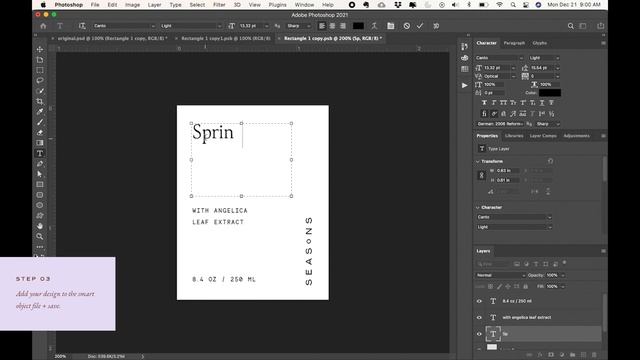Toggle Underline in Character panel
Image resolution: width=640 pixels, height=360 pixels.
tap(542, 102)
